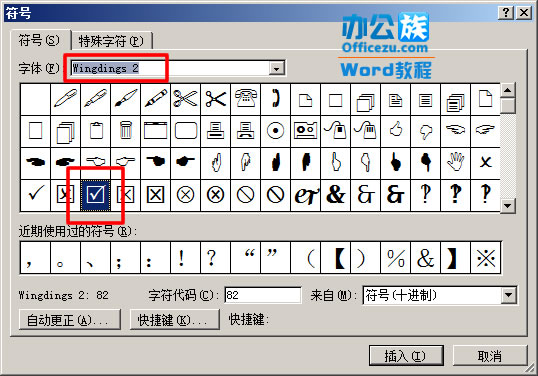This screenshot has height=376, width=538.
Task: Select the thin circled X symbol
Action: [x=185, y=195]
